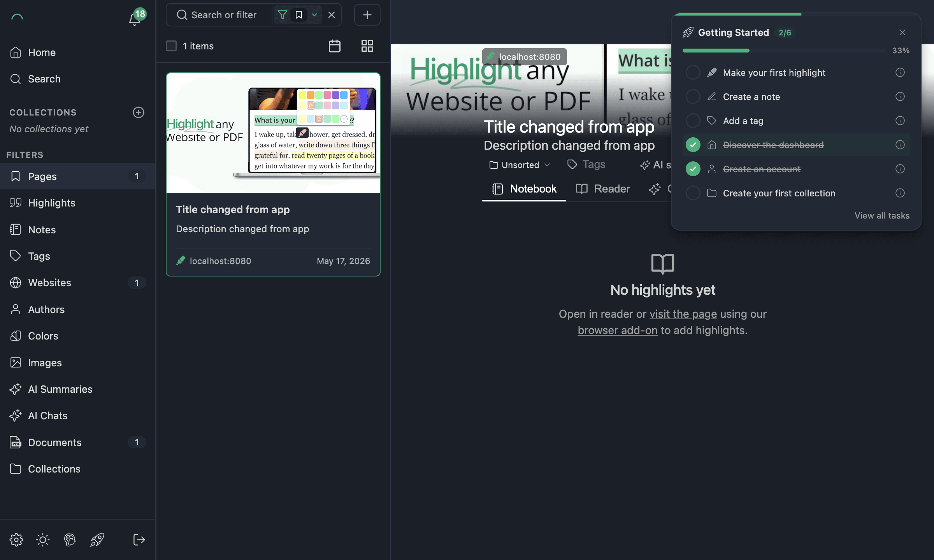934x560 pixels.
Task: Check off Add a tag task
Action: click(693, 121)
